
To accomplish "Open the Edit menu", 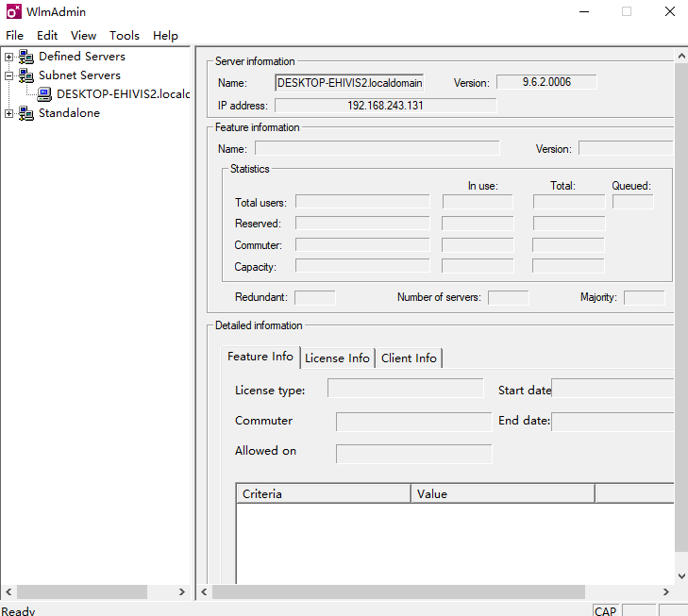I will pyautogui.click(x=47, y=36).
